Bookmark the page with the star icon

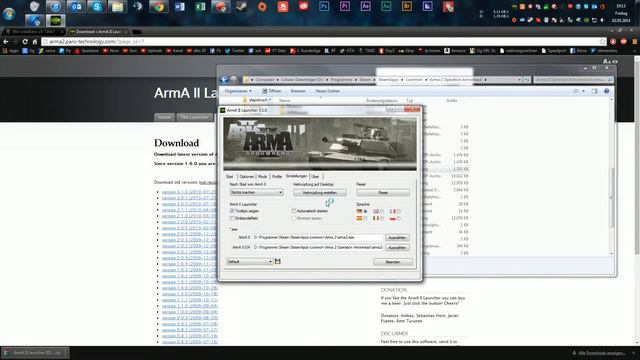click(x=602, y=42)
